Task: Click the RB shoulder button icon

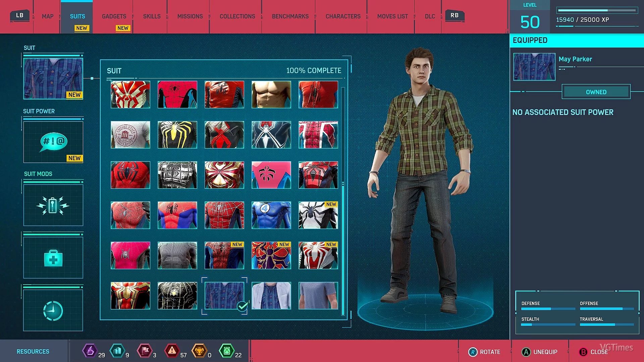Action: point(454,15)
